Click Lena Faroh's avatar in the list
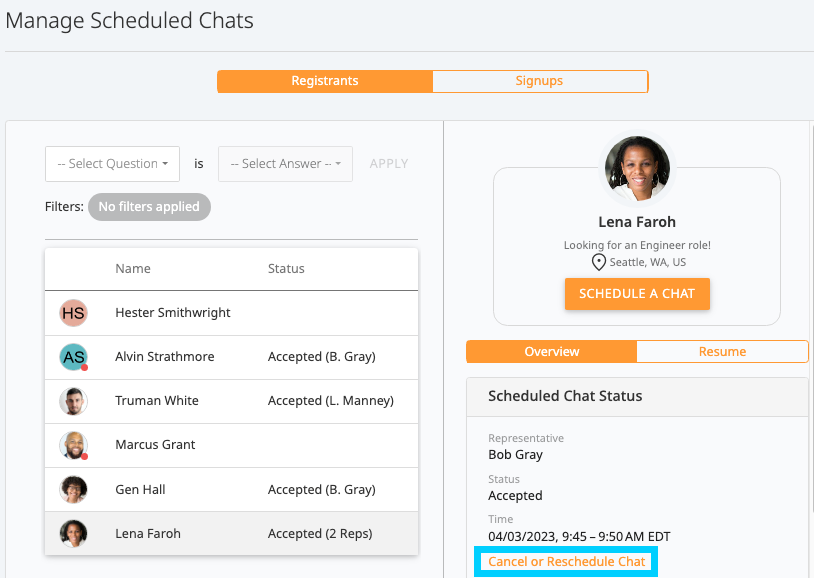Screen dimensions: 814x578 [x=73, y=533]
